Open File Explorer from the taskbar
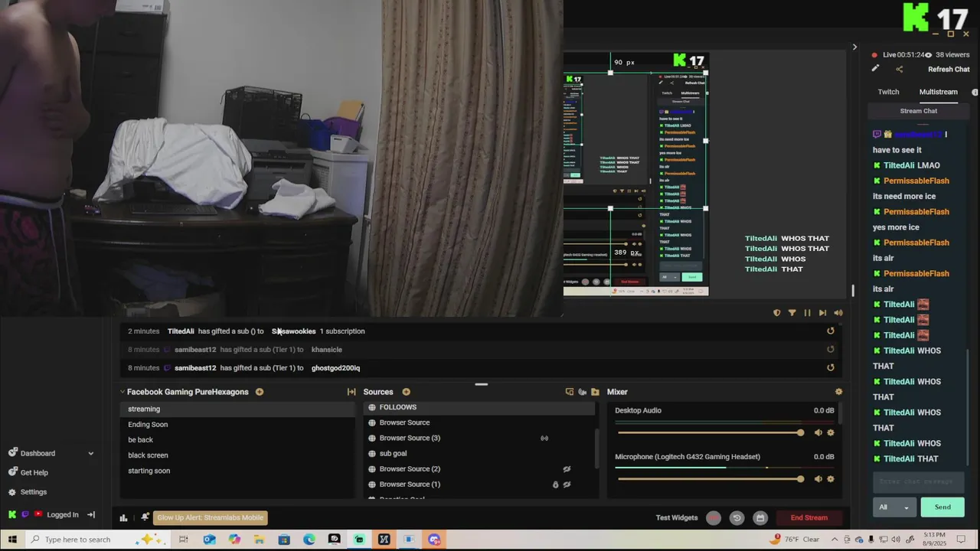This screenshot has height=551, width=980. [259, 540]
